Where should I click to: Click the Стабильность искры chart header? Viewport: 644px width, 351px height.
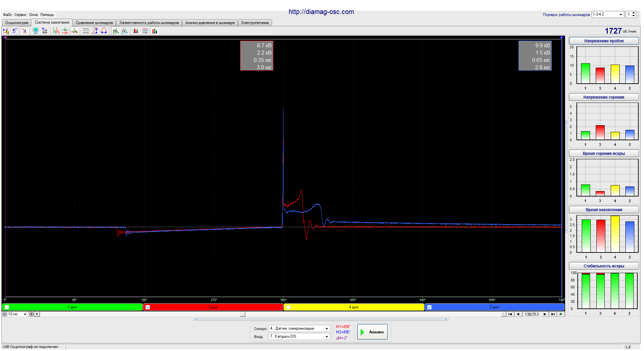click(x=604, y=266)
